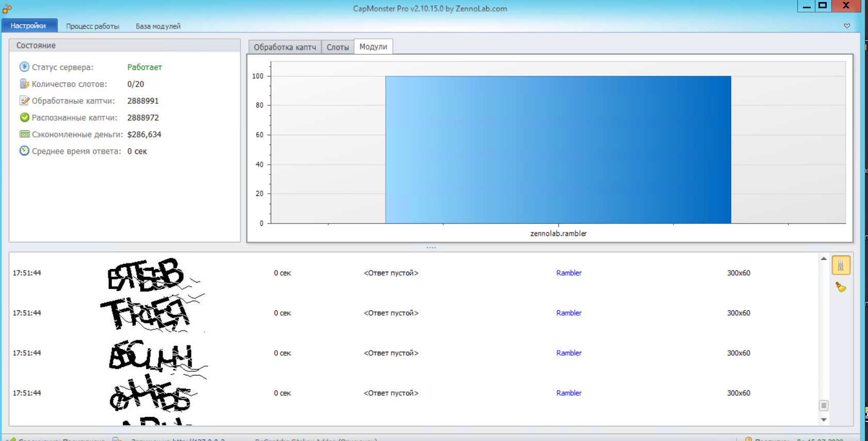Click the saved money value $286,634
The image size is (868, 441).
click(x=144, y=134)
